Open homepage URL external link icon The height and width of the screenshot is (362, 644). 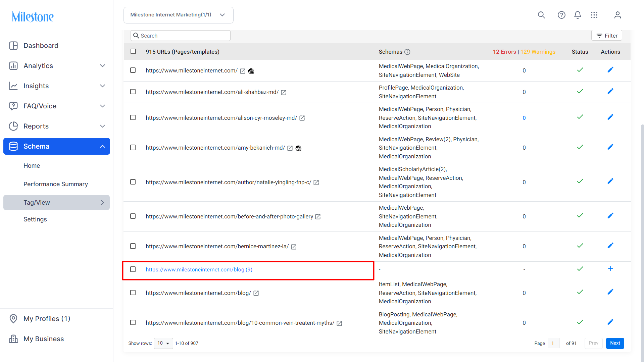point(243,71)
